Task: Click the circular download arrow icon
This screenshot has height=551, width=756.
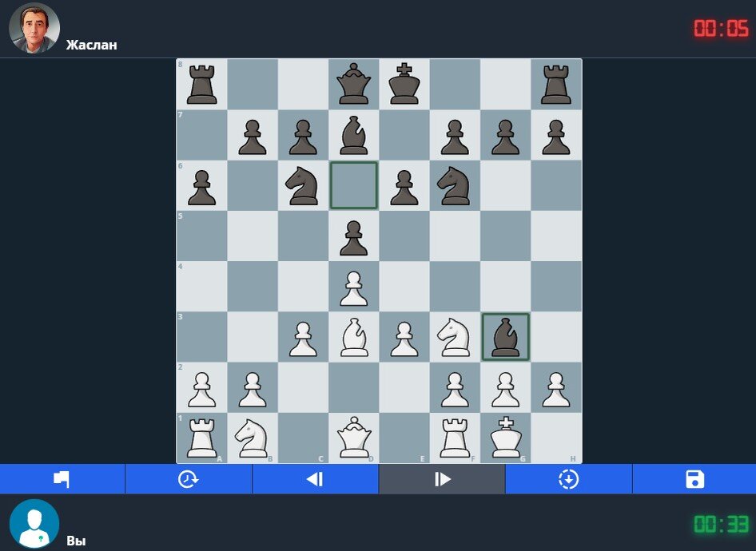Action: click(568, 479)
